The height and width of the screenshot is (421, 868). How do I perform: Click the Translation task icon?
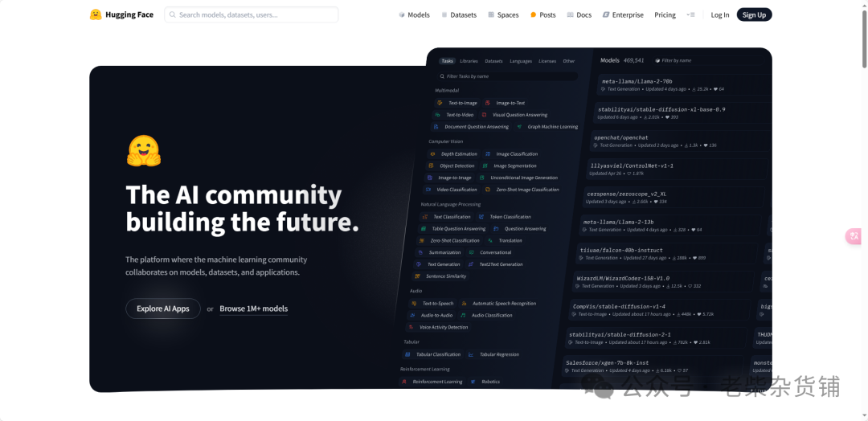click(x=490, y=241)
